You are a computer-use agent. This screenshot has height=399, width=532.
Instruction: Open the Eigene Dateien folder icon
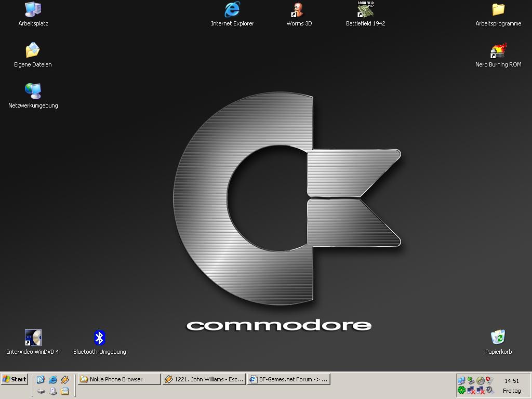(33, 55)
